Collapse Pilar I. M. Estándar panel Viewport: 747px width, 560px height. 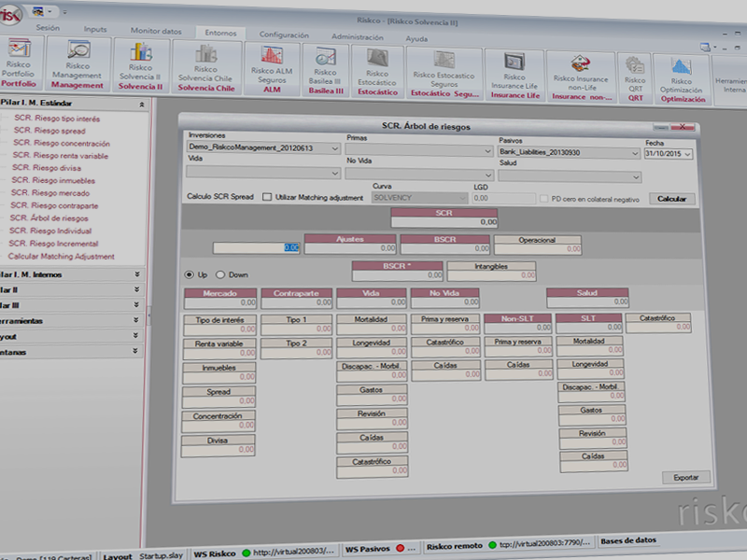pos(142,105)
